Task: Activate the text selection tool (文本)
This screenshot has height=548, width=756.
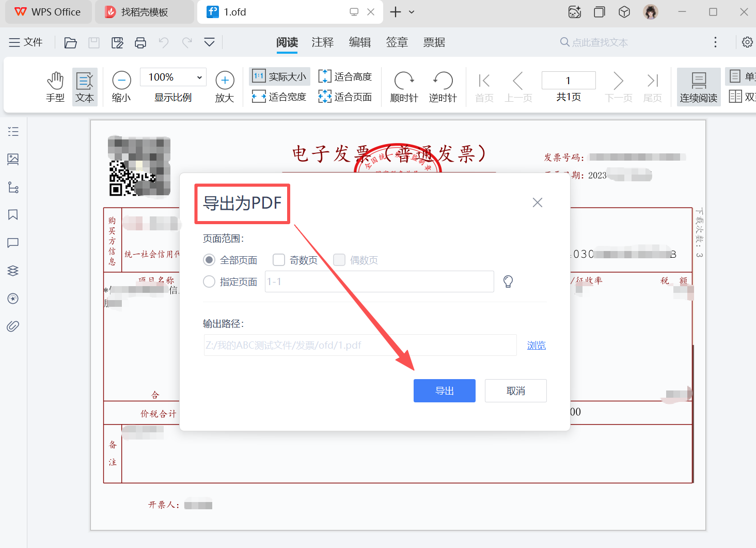Action: click(85, 86)
